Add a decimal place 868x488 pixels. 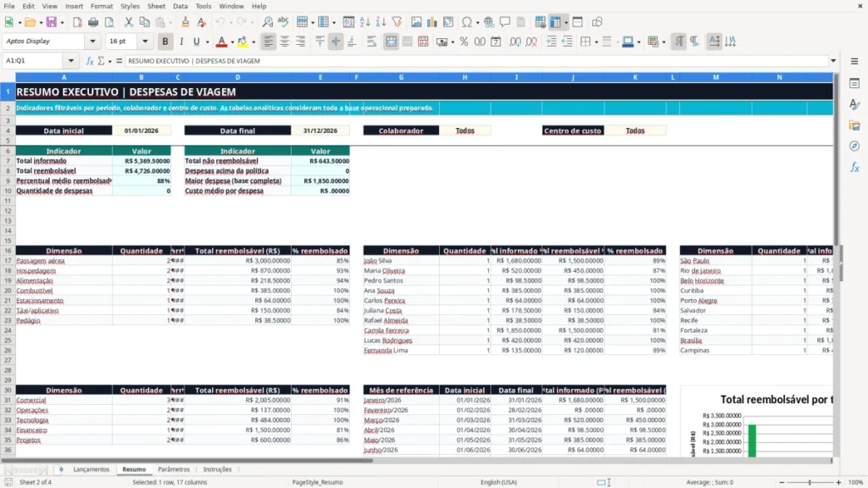(515, 42)
